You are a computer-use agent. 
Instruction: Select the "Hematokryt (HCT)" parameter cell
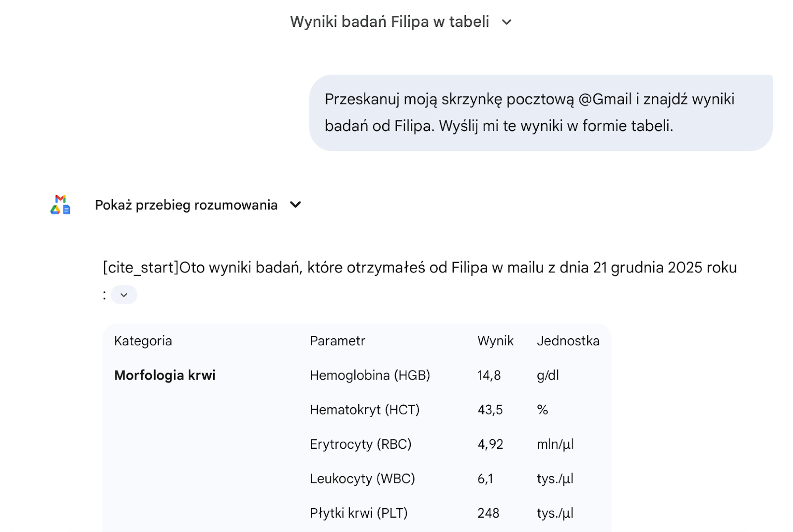click(x=364, y=410)
